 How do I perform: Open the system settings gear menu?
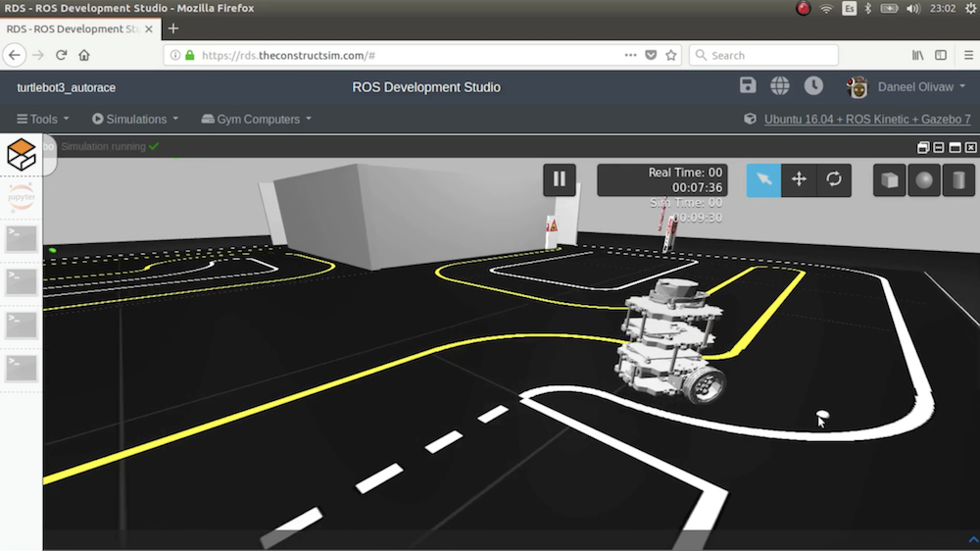click(972, 8)
